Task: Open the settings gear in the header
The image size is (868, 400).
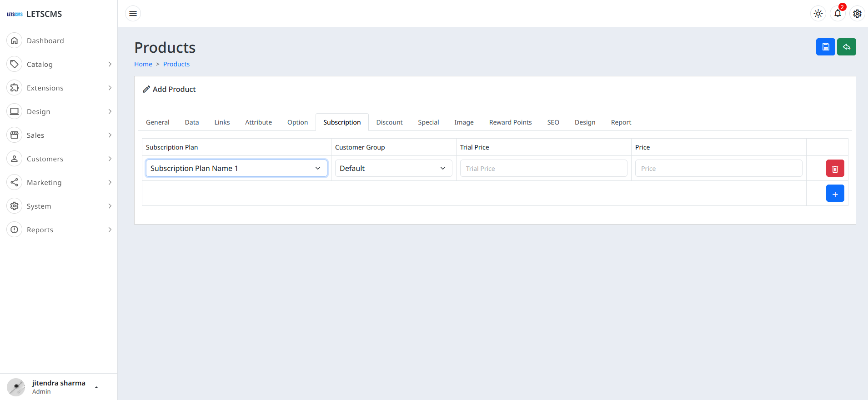Action: [857, 14]
